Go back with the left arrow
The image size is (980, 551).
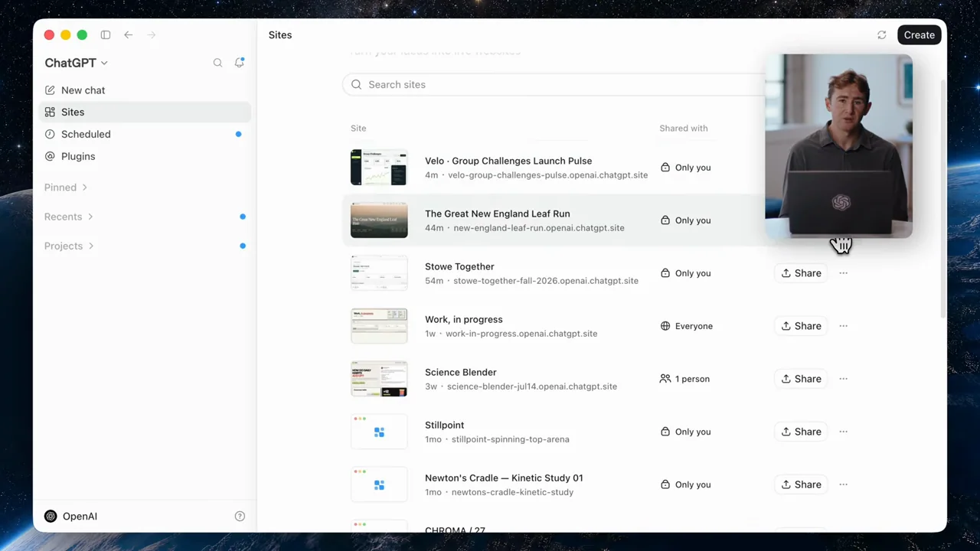(129, 35)
